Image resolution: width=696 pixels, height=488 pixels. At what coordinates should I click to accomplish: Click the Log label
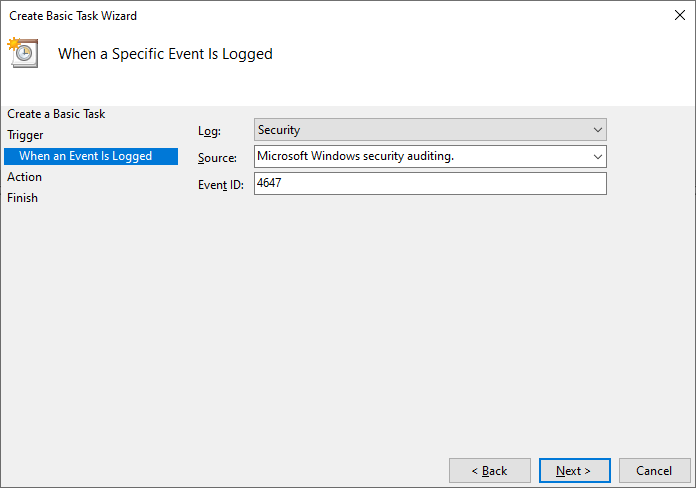[209, 131]
